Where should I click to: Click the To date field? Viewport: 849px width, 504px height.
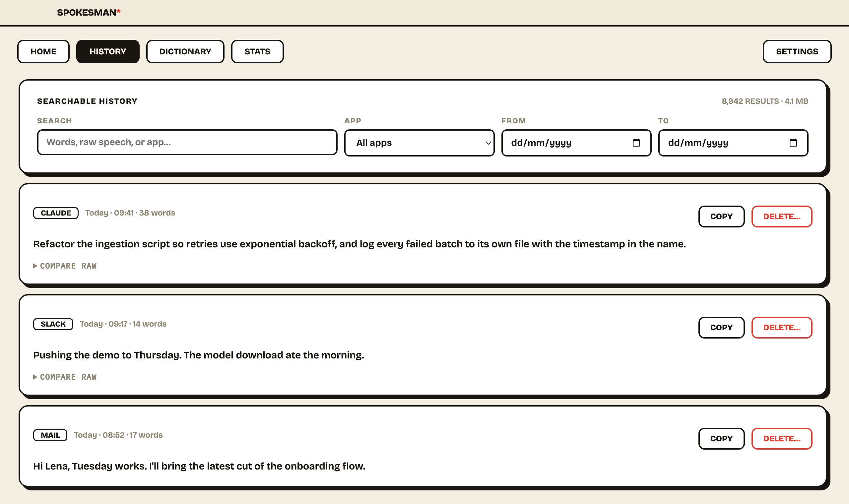[733, 143]
